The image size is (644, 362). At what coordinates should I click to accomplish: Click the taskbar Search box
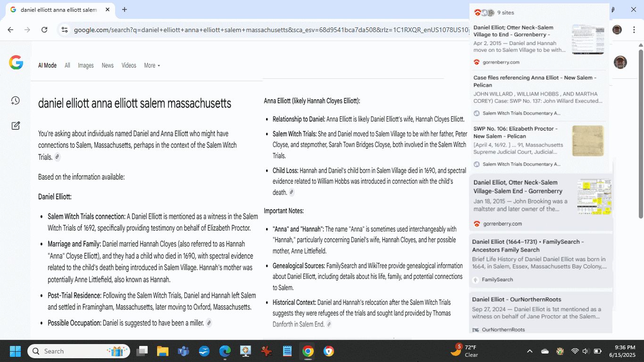(79, 351)
